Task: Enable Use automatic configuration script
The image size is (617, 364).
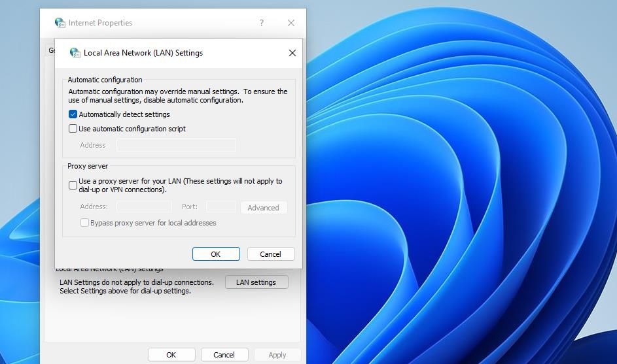Action: point(73,129)
